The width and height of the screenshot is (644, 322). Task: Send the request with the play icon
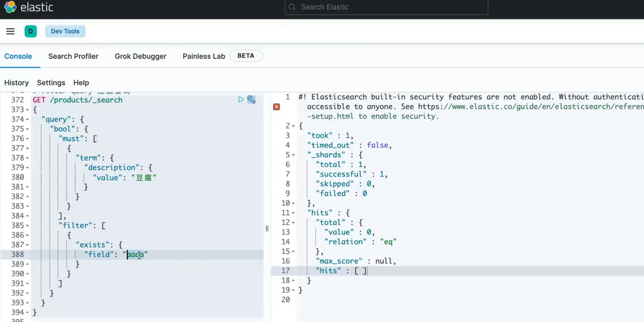pos(241,100)
